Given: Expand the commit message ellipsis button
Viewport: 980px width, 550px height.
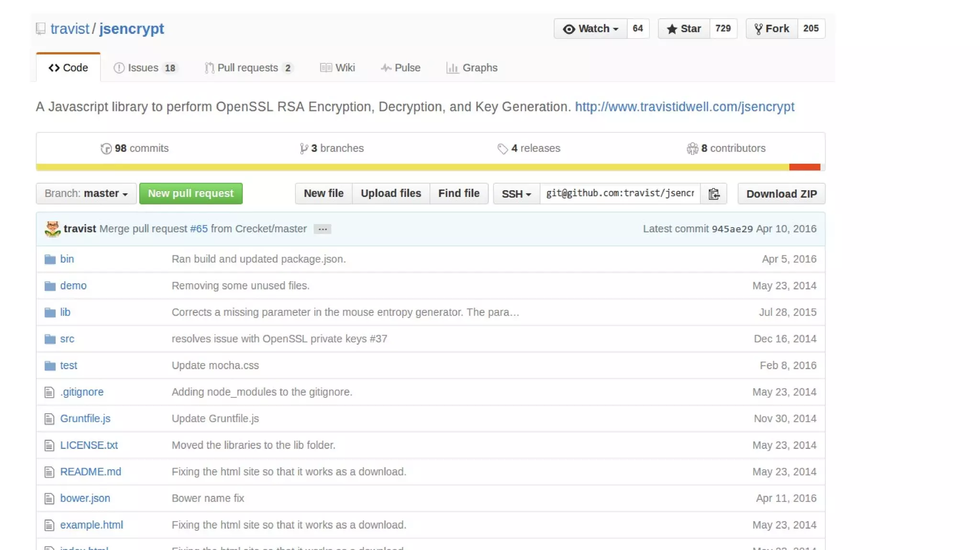Looking at the screenshot, I should [x=323, y=229].
